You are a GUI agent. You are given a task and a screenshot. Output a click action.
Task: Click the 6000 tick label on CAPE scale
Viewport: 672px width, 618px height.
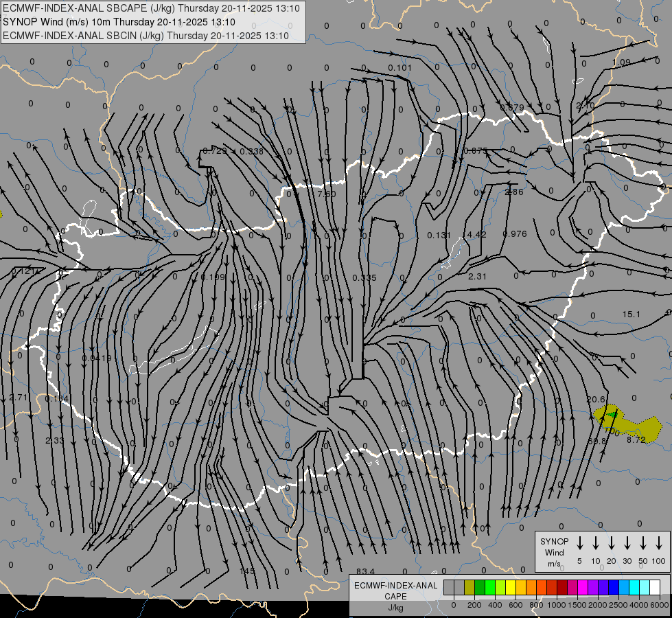[x=660, y=605]
